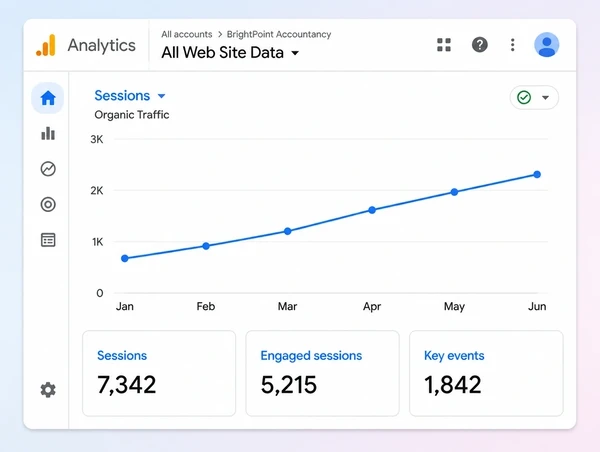Image resolution: width=600 pixels, height=452 pixels.
Task: Click the 5,215 engaged sessions value
Action: click(289, 385)
